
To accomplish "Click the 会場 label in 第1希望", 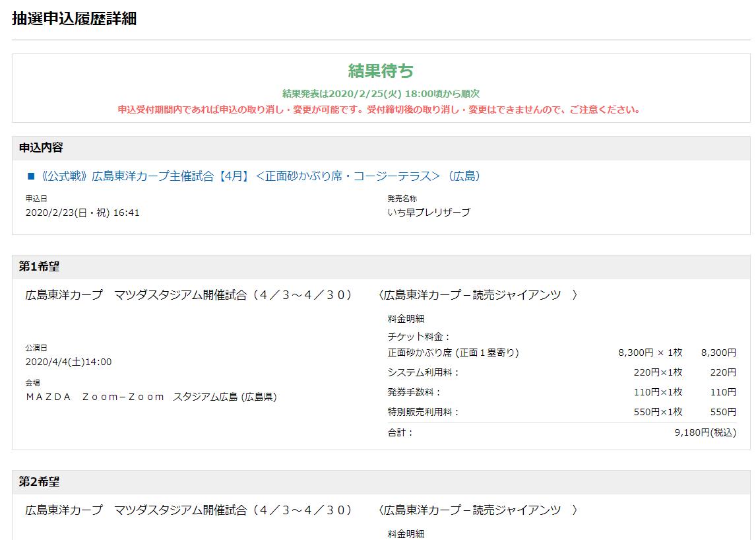I will pyautogui.click(x=33, y=383).
